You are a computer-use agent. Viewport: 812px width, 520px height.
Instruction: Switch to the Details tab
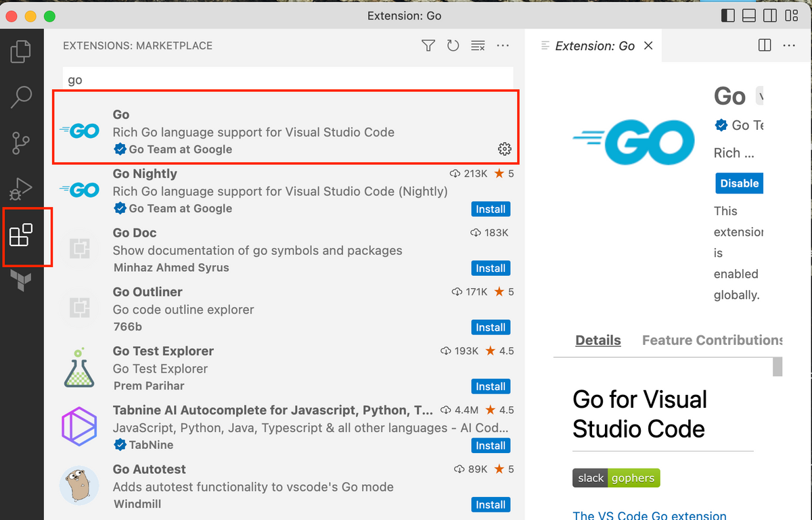coord(598,340)
